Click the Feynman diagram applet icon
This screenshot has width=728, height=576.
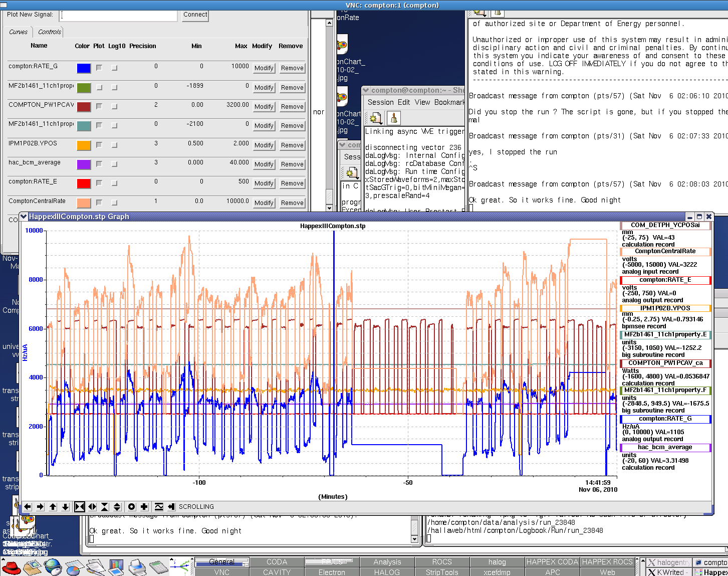(x=180, y=567)
